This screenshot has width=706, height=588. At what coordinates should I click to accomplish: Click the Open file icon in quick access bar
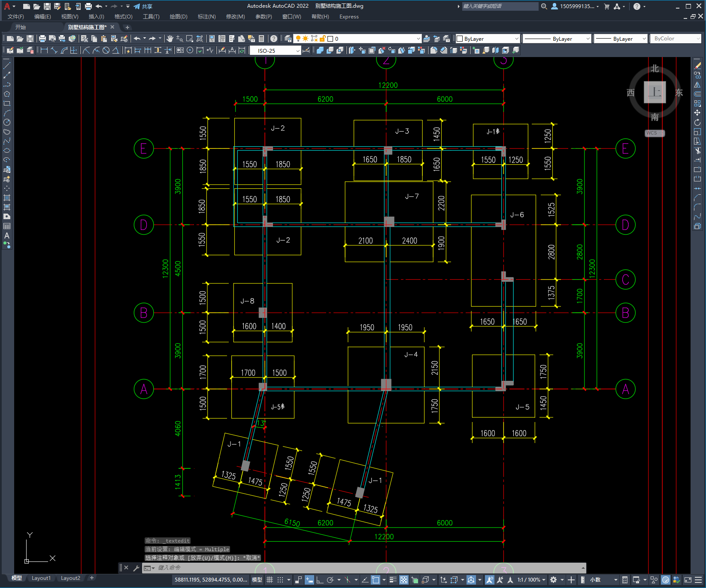(37, 6)
